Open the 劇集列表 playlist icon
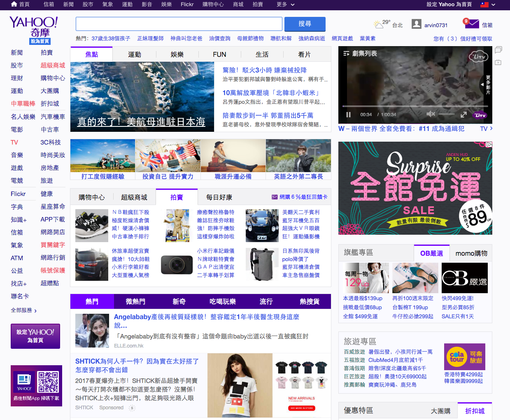The image size is (510, 420). pos(346,54)
